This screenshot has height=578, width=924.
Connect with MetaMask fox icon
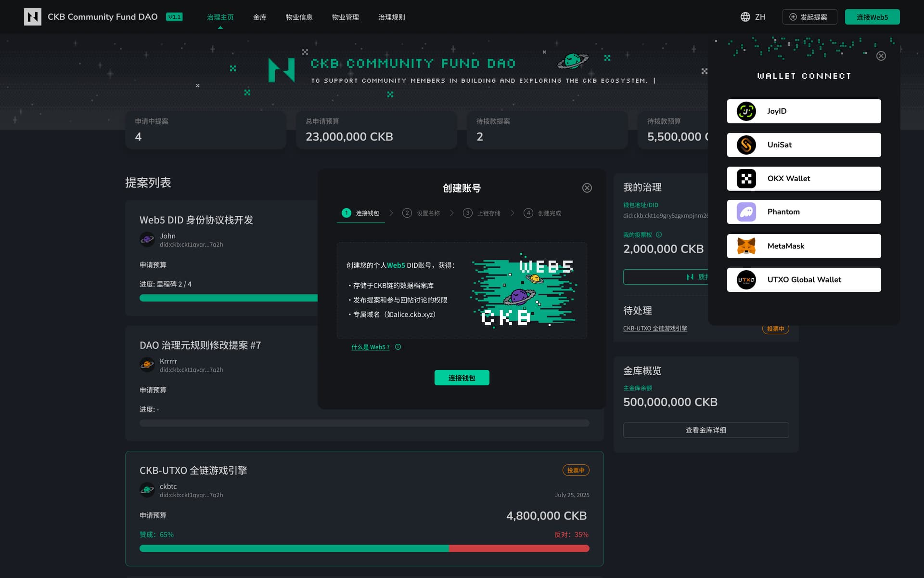[x=746, y=246]
